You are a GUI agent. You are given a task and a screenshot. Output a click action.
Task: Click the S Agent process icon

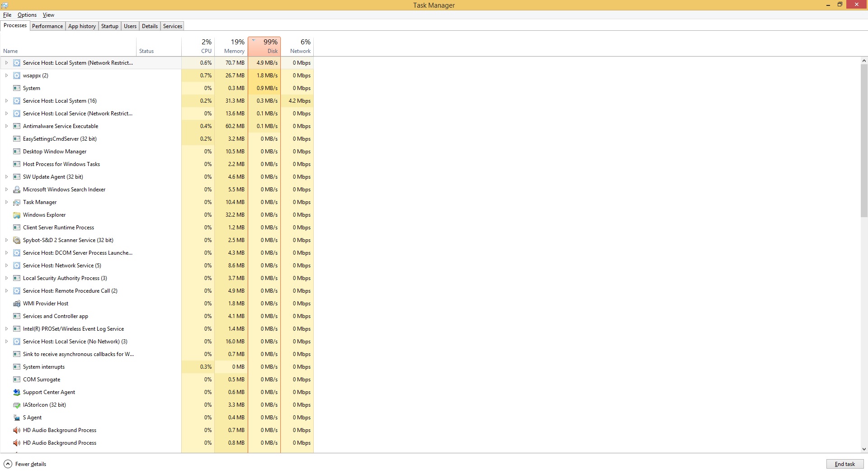[x=17, y=418]
